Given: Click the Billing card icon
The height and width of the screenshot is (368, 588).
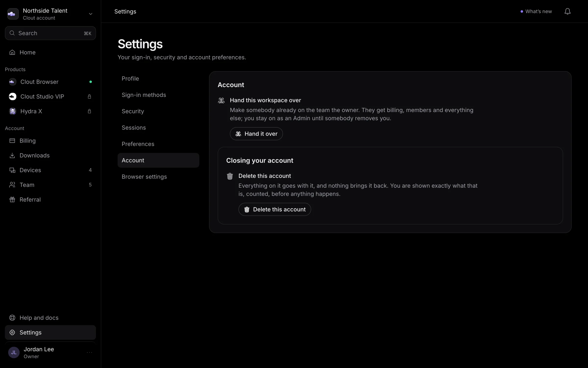Looking at the screenshot, I should 12,141.
